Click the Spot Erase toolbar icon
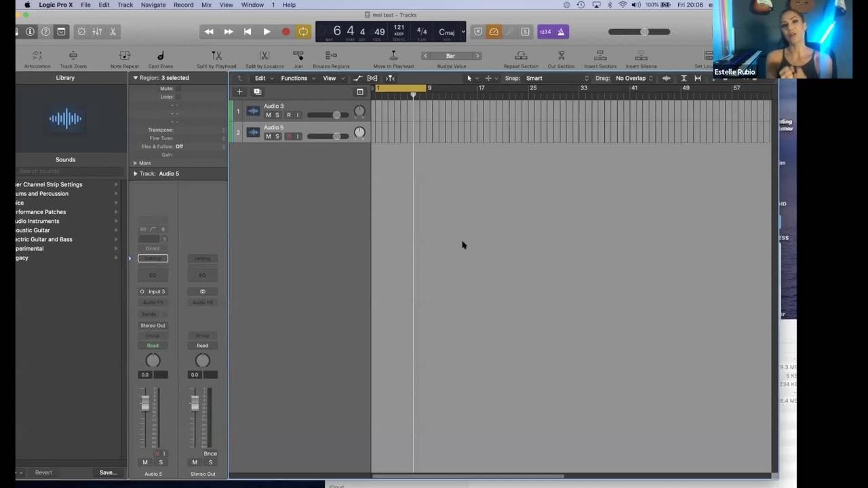This screenshot has height=488, width=868. click(161, 59)
